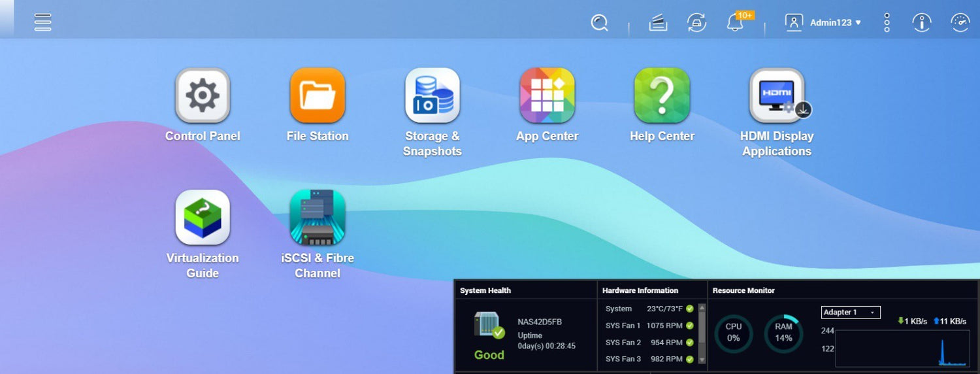
Task: Click the down arrow on hardware info scrollbar
Action: point(702,360)
